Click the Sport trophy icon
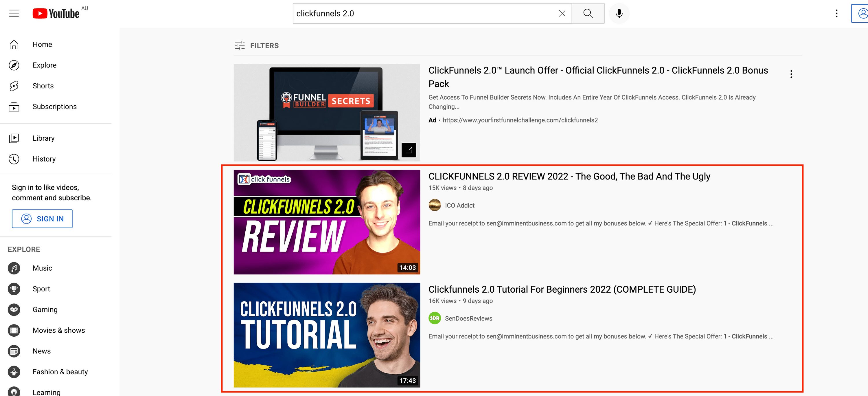This screenshot has height=396, width=868. tap(14, 289)
